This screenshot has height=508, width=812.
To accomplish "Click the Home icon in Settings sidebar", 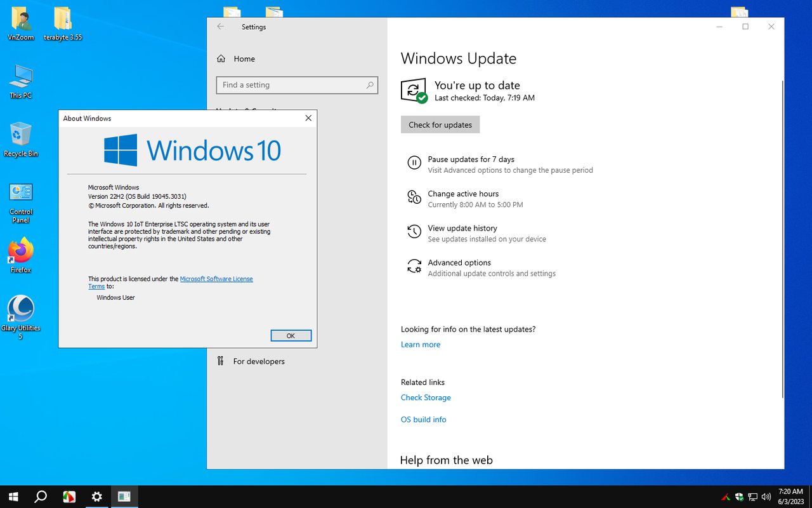I will click(x=221, y=58).
